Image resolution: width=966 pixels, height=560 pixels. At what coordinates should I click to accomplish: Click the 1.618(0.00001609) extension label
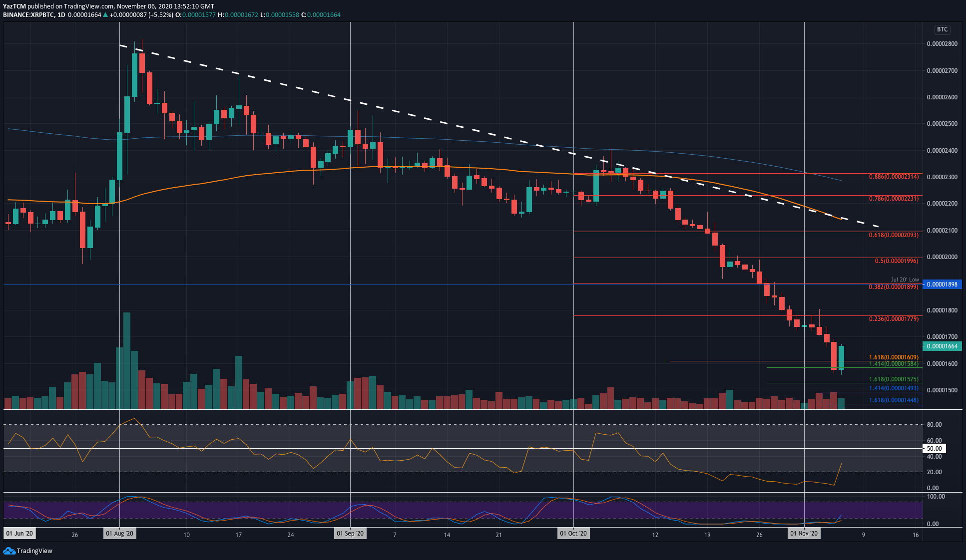(894, 357)
